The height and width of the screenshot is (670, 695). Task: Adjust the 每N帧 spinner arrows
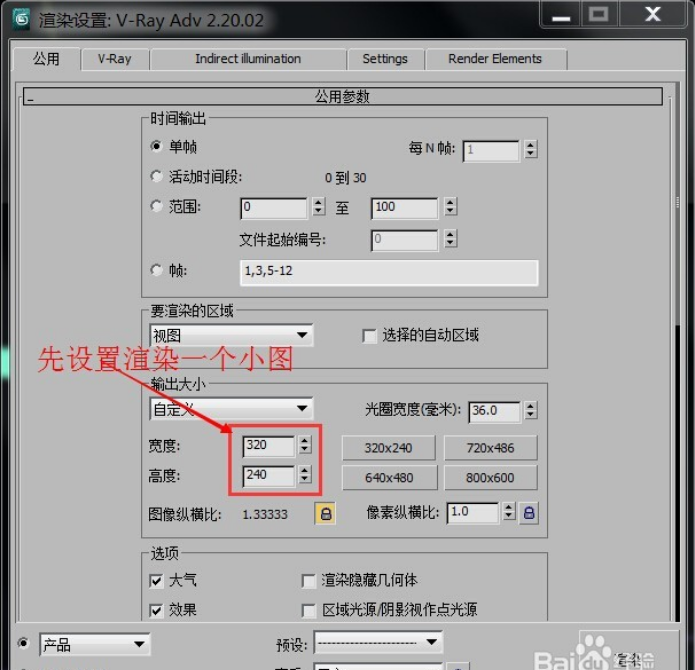click(531, 149)
